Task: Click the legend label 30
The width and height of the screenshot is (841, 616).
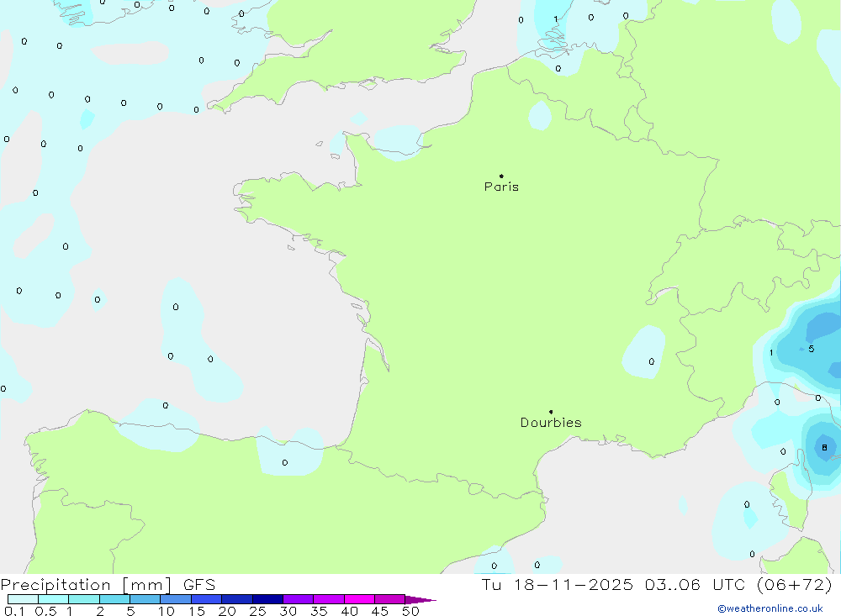Action: click(x=288, y=611)
